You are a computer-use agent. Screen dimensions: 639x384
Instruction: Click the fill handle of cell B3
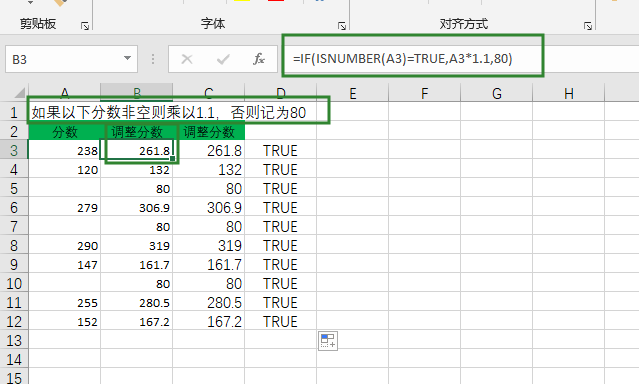point(173,158)
